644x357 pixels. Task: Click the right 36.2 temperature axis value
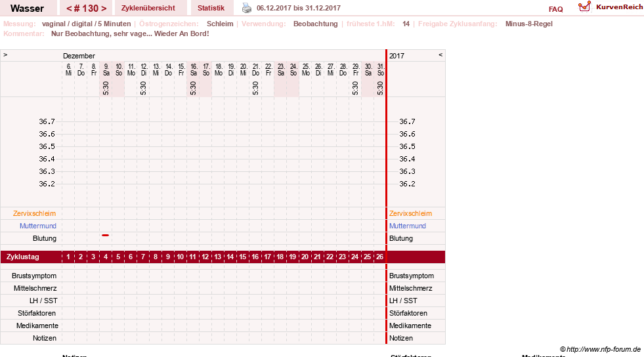407,184
